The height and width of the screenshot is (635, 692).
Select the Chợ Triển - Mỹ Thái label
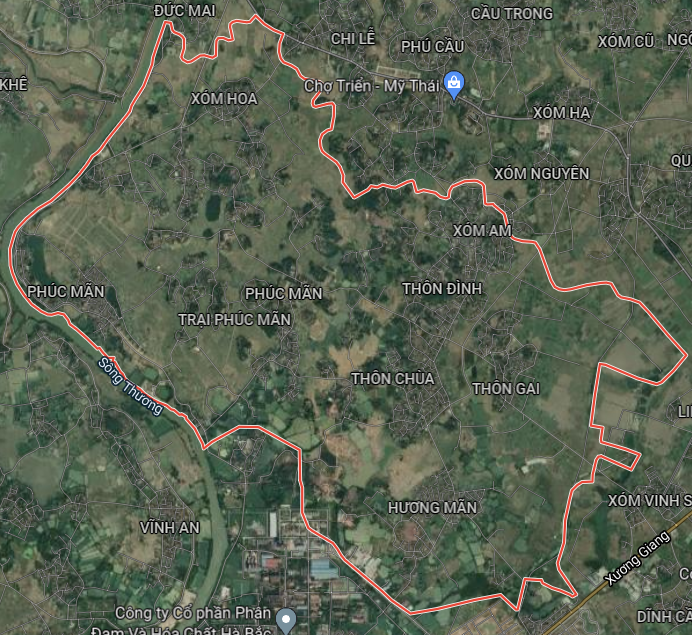pos(372,86)
